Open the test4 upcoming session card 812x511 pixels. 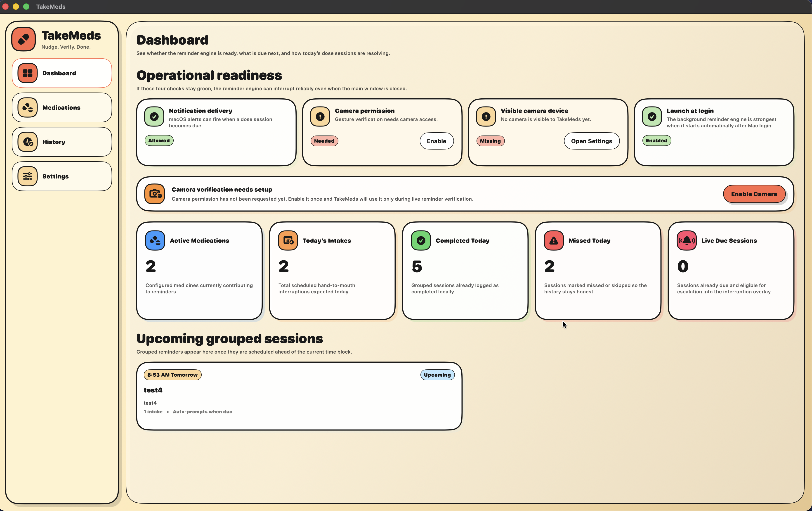point(299,396)
